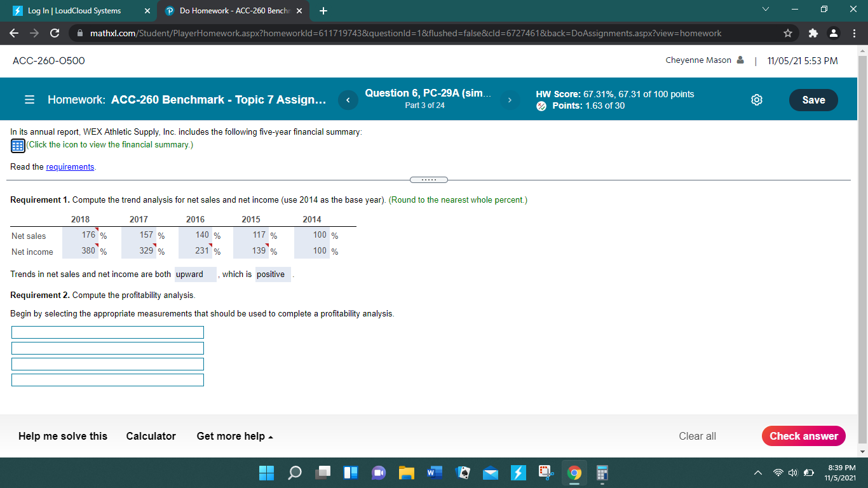Collapse the question area using dotted divider

(x=429, y=179)
